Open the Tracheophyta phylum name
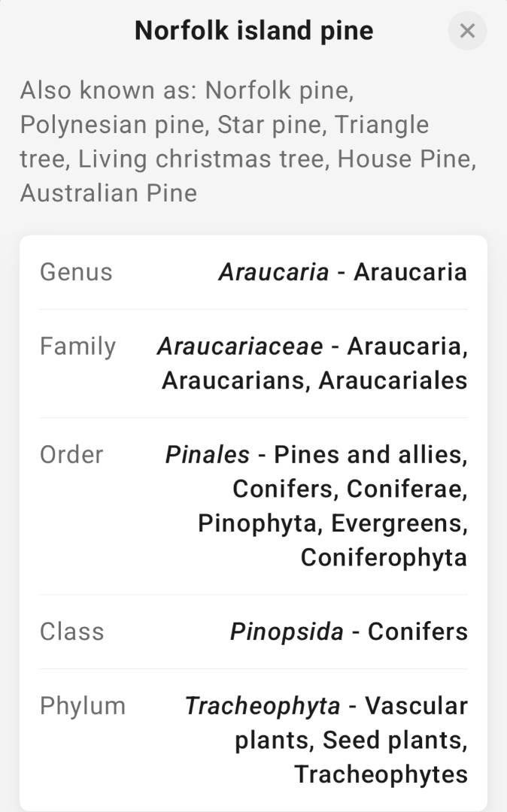The height and width of the screenshot is (812, 507). click(262, 705)
